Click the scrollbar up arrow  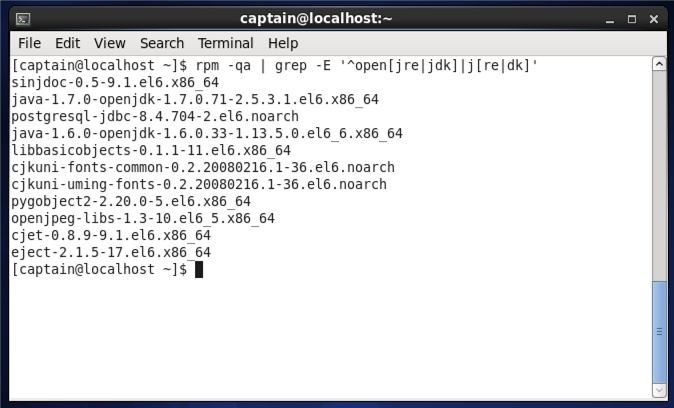pos(659,64)
